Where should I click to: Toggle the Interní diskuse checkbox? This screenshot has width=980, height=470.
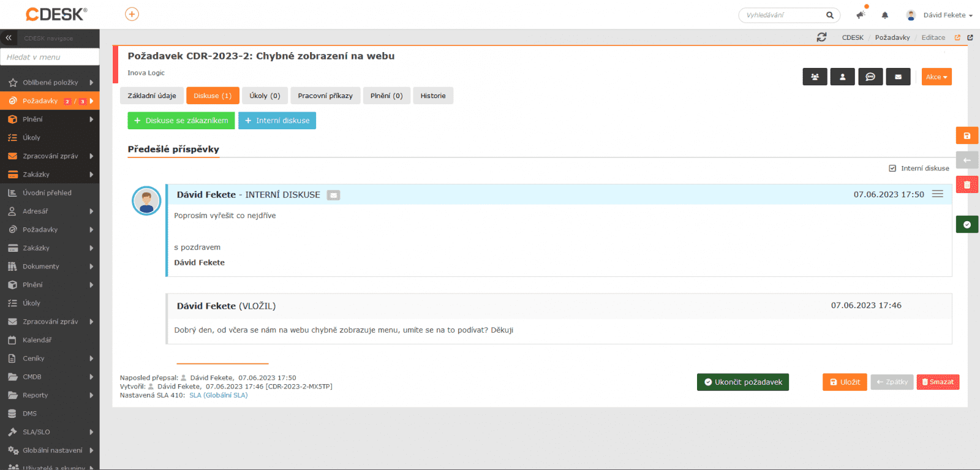892,169
